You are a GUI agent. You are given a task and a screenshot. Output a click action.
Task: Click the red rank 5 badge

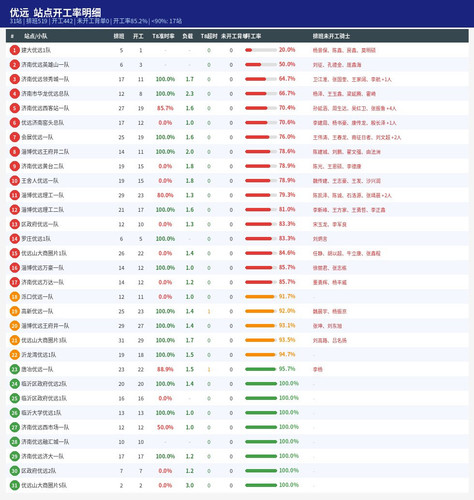tap(14, 108)
